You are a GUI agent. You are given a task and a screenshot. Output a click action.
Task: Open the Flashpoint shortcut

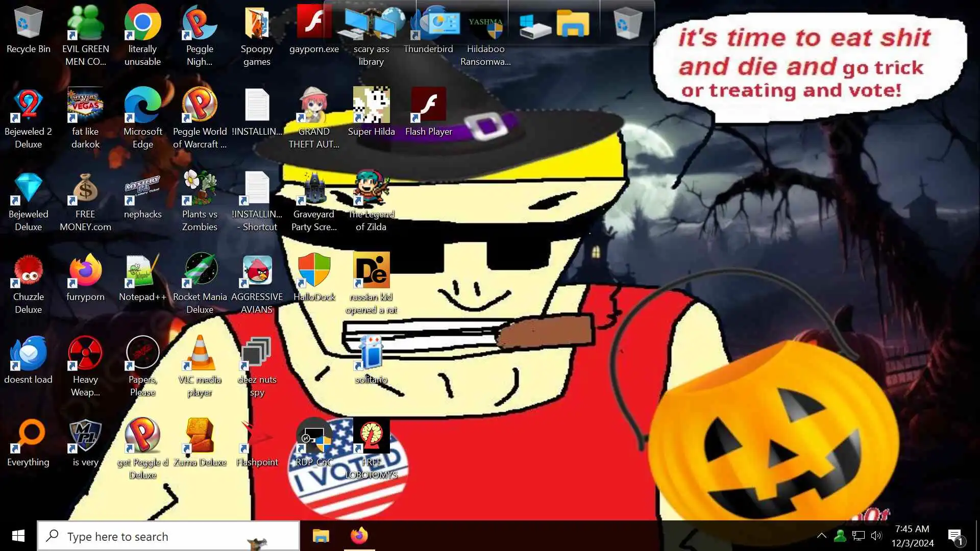[x=257, y=436]
